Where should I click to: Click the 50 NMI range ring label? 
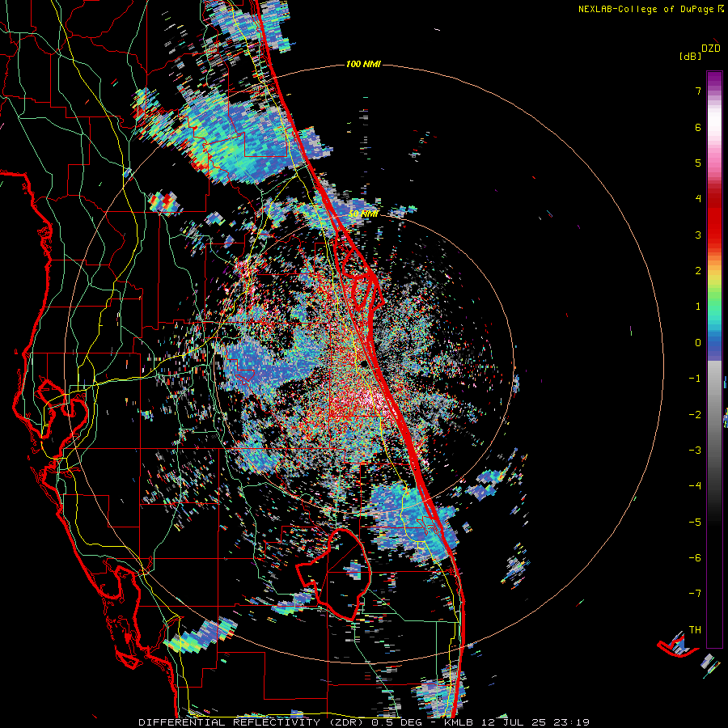pyautogui.click(x=363, y=214)
